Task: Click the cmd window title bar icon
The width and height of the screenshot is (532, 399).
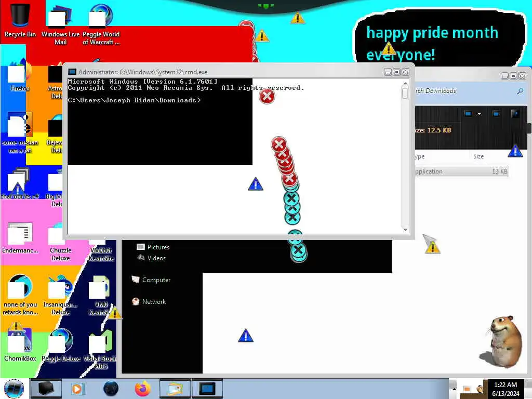Action: pos(72,72)
